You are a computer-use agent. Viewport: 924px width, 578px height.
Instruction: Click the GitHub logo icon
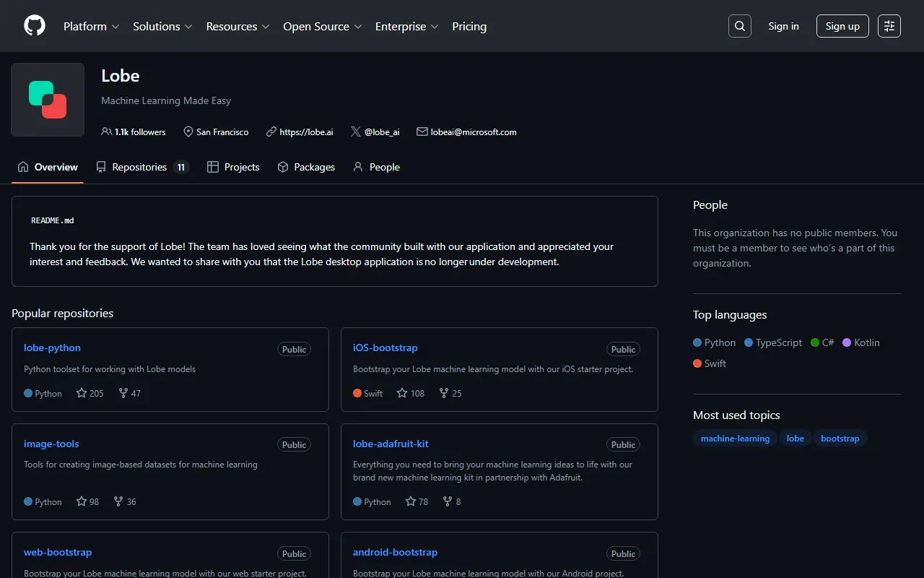35,26
